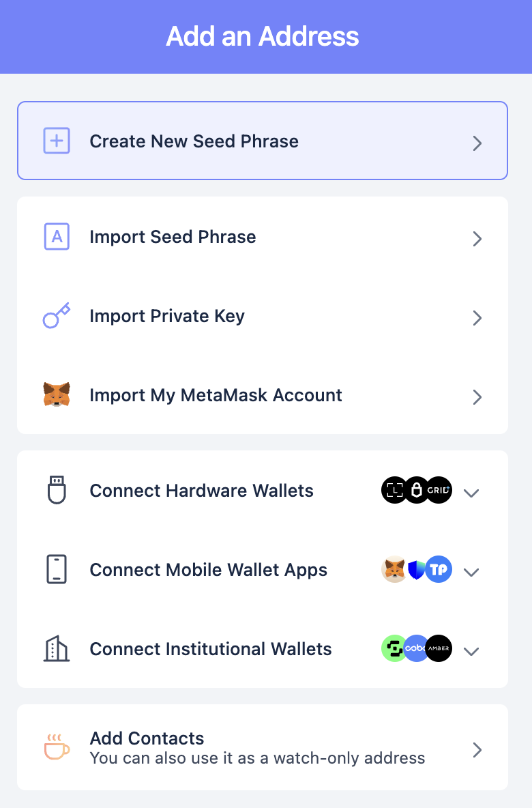Click the key icon for private key

[x=56, y=315]
